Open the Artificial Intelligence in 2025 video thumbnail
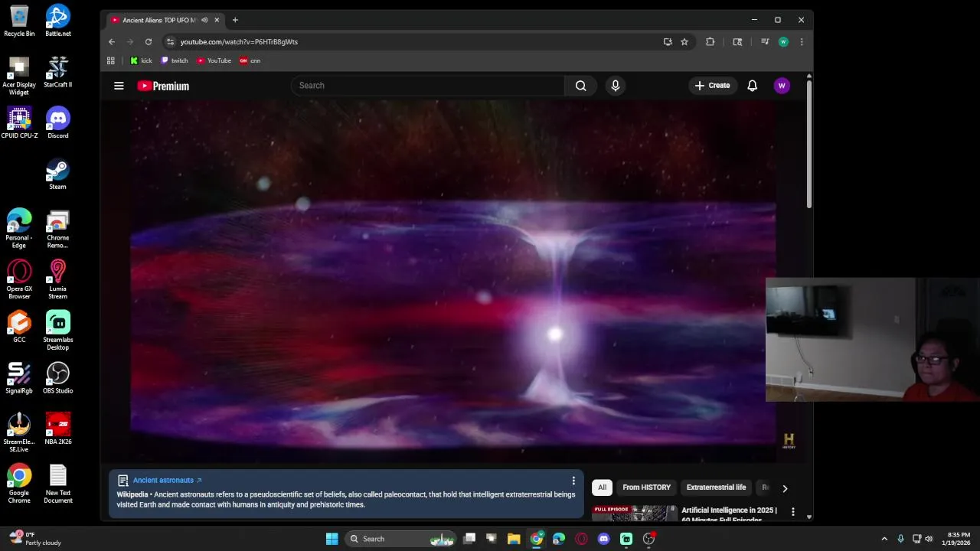The height and width of the screenshot is (551, 980). (x=635, y=514)
